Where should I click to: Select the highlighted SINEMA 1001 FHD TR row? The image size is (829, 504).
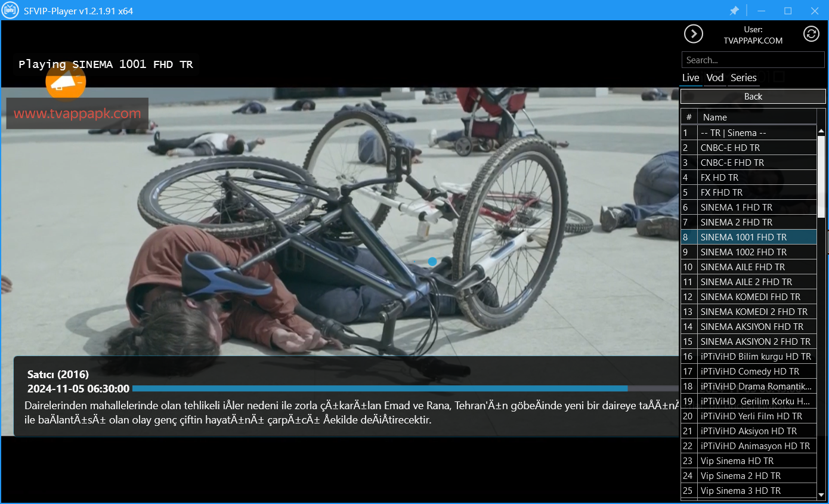point(748,237)
